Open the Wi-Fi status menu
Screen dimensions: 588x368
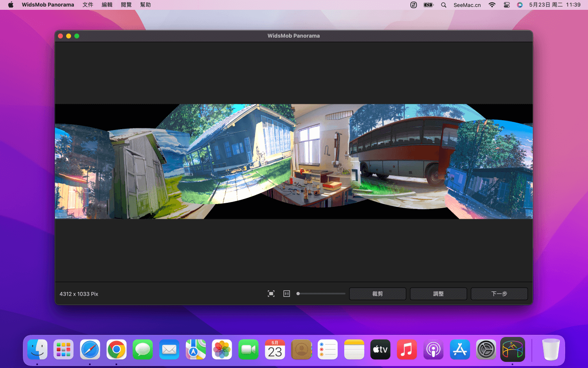click(x=492, y=5)
